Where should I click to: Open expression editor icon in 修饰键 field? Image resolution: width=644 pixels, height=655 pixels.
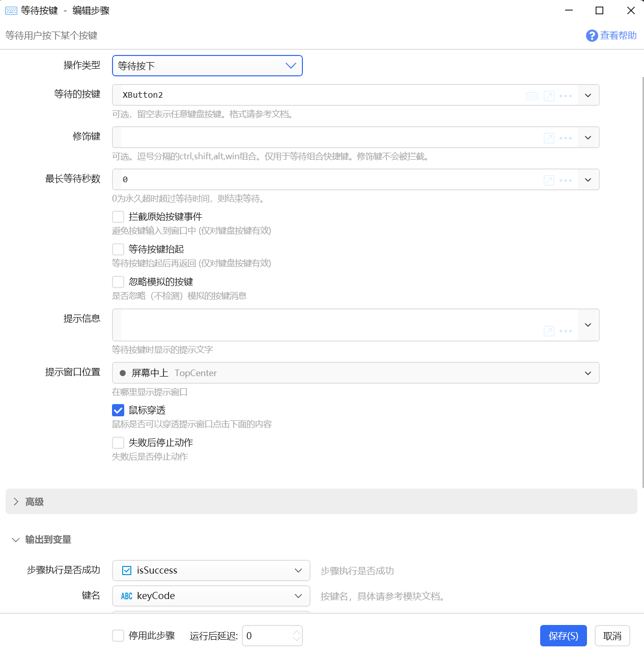tap(549, 138)
